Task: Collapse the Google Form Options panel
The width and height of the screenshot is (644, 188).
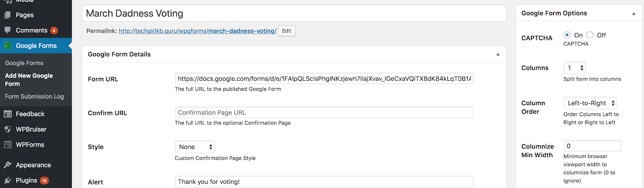Action: click(x=634, y=13)
